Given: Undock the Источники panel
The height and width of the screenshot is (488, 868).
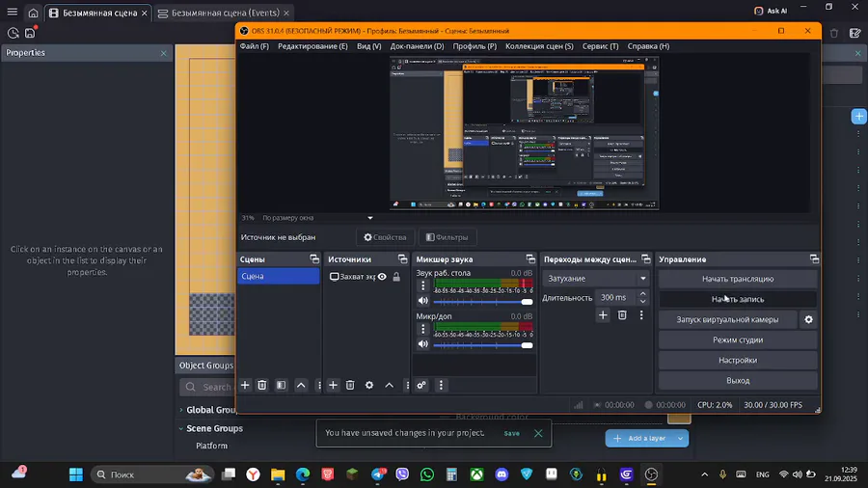Looking at the screenshot, I should [402, 258].
